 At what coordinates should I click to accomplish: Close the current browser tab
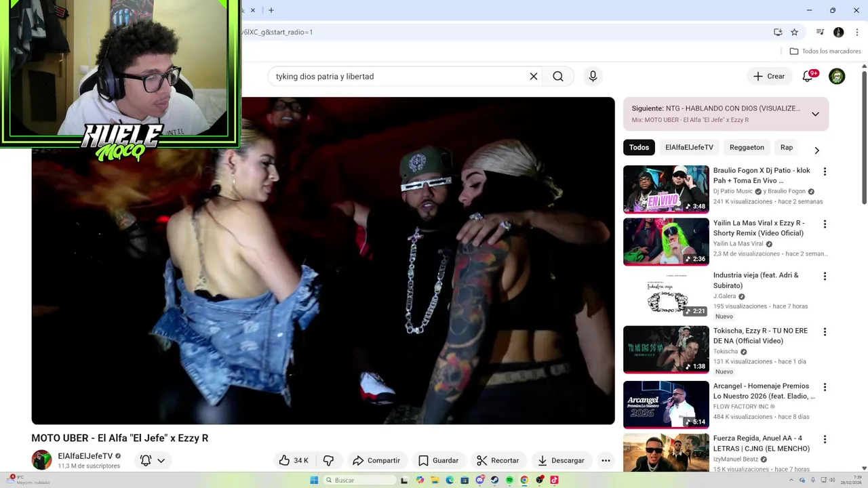pyautogui.click(x=253, y=10)
